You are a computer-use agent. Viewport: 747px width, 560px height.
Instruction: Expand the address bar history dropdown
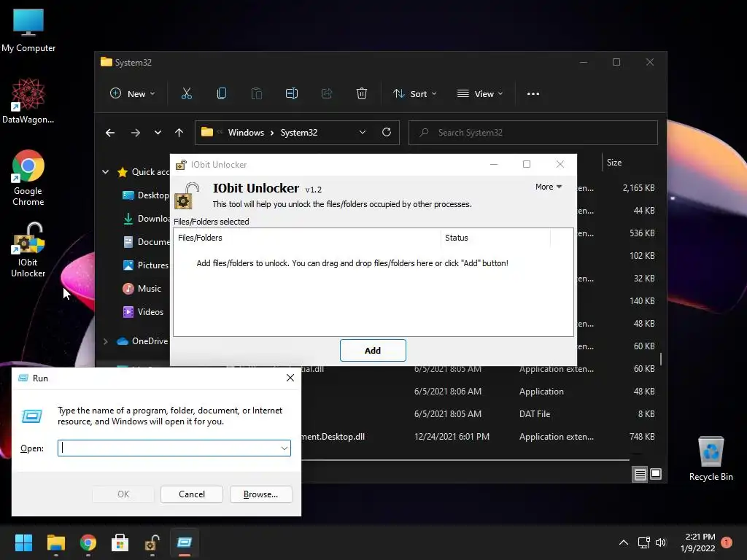(363, 133)
